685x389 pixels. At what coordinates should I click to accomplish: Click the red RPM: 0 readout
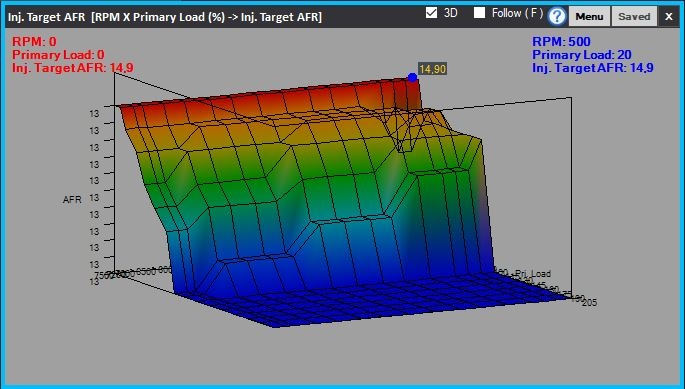34,42
